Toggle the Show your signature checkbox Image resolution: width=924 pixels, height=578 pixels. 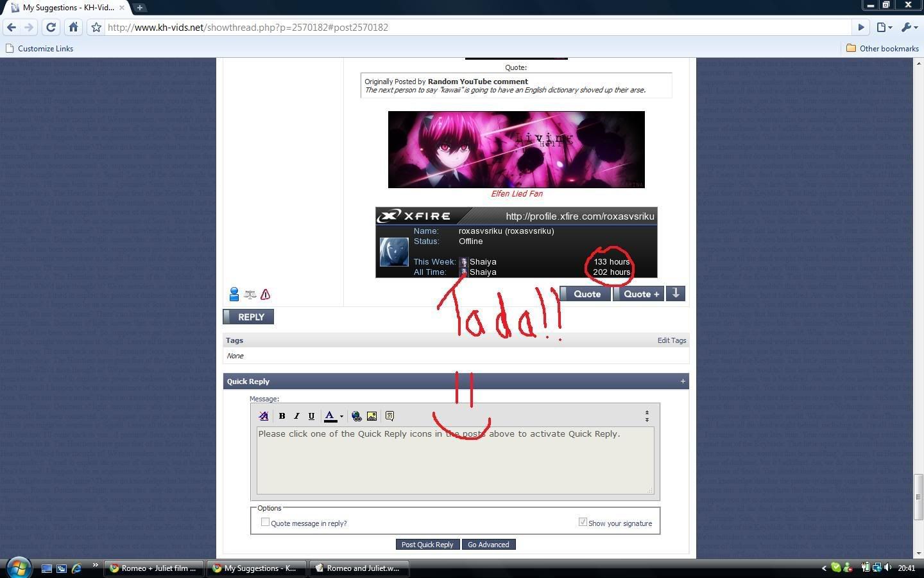click(x=583, y=522)
